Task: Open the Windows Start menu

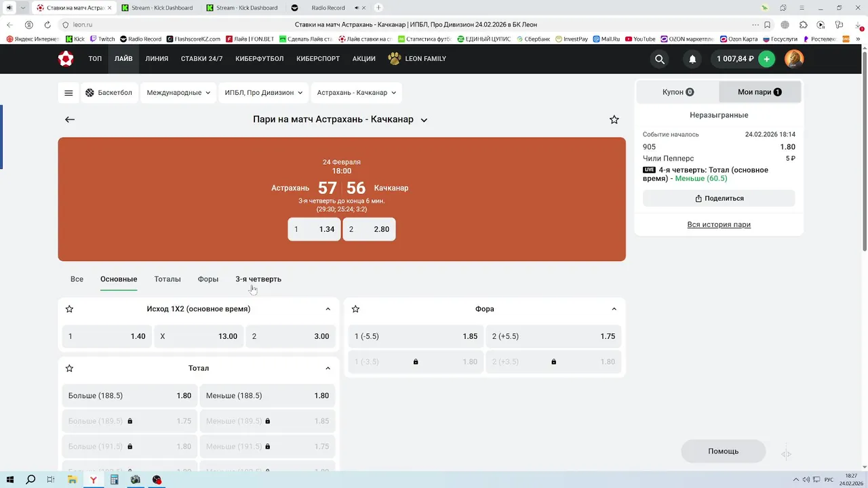Action: pyautogui.click(x=10, y=480)
